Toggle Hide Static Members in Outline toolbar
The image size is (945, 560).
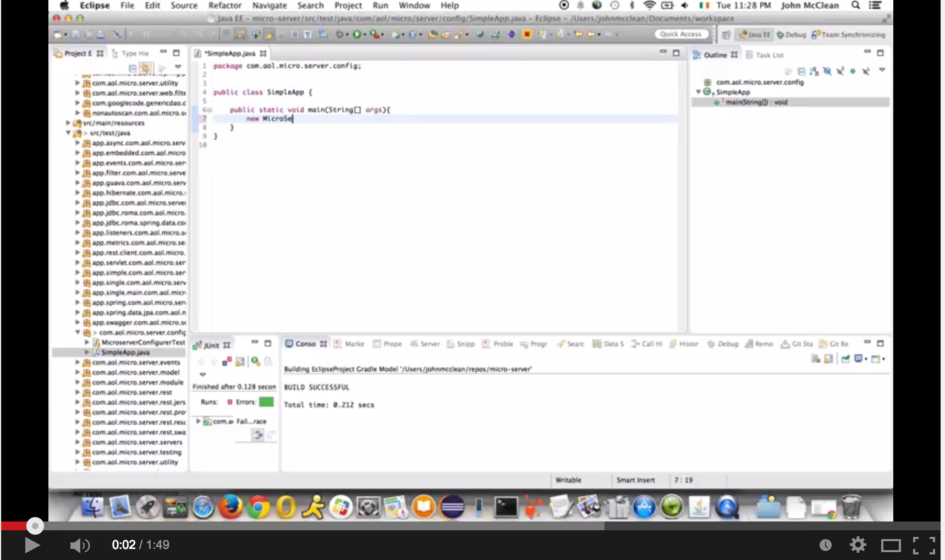840,71
